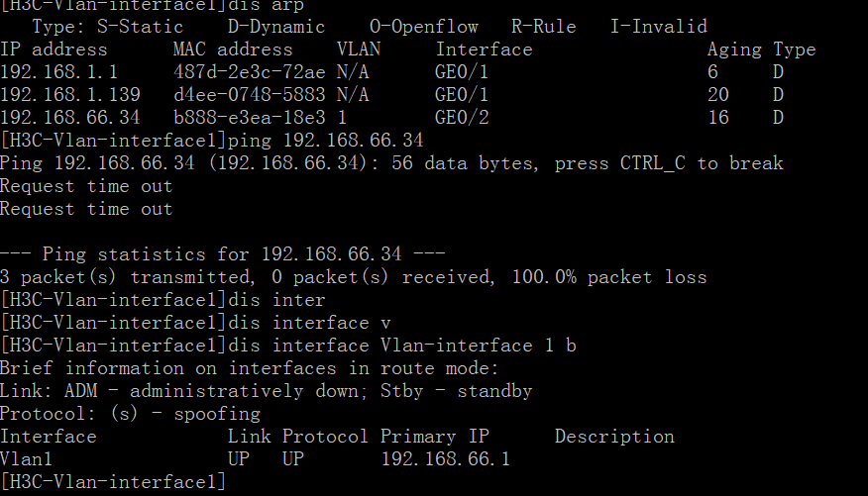Viewport: 868px width, 496px height.
Task: Click the "press CTRL_C to break" text
Action: [669, 163]
